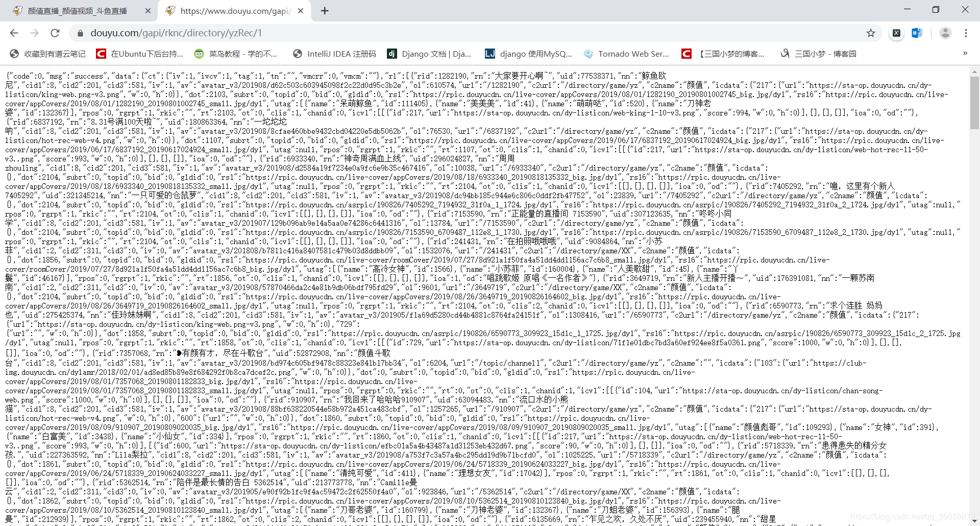Open 收藏到有道云笔记 bookmark

[47, 54]
